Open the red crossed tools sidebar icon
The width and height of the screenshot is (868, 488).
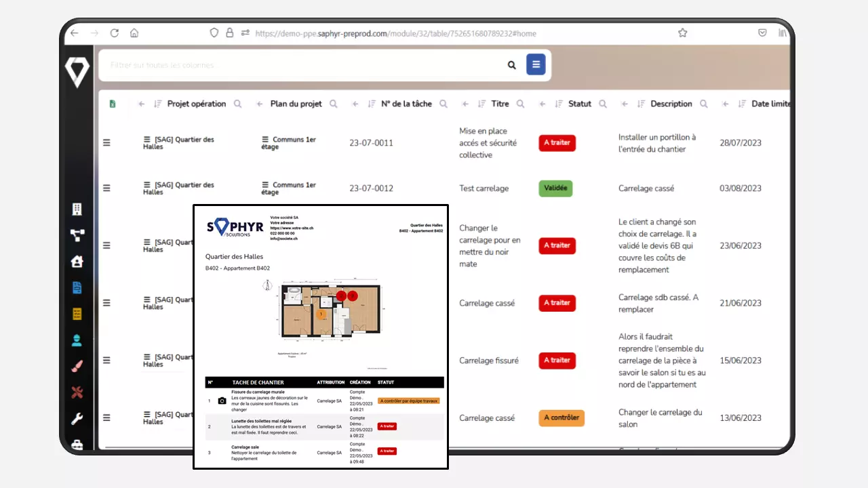click(x=77, y=392)
